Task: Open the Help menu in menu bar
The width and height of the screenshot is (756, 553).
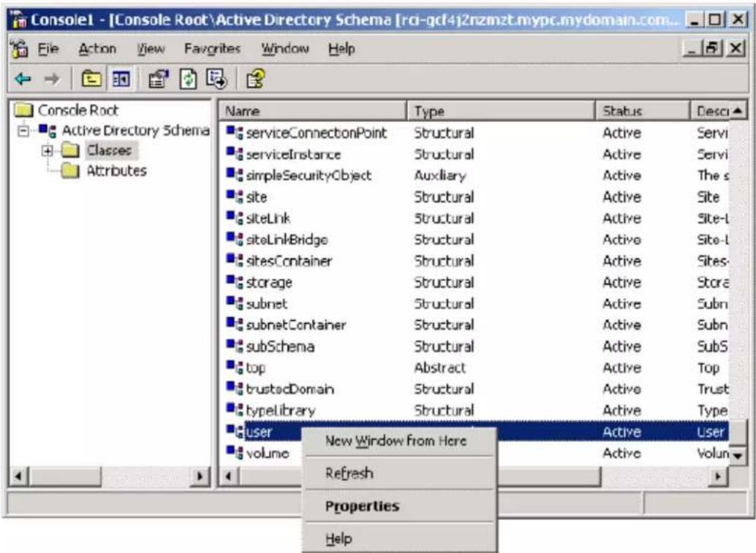Action: (x=341, y=49)
